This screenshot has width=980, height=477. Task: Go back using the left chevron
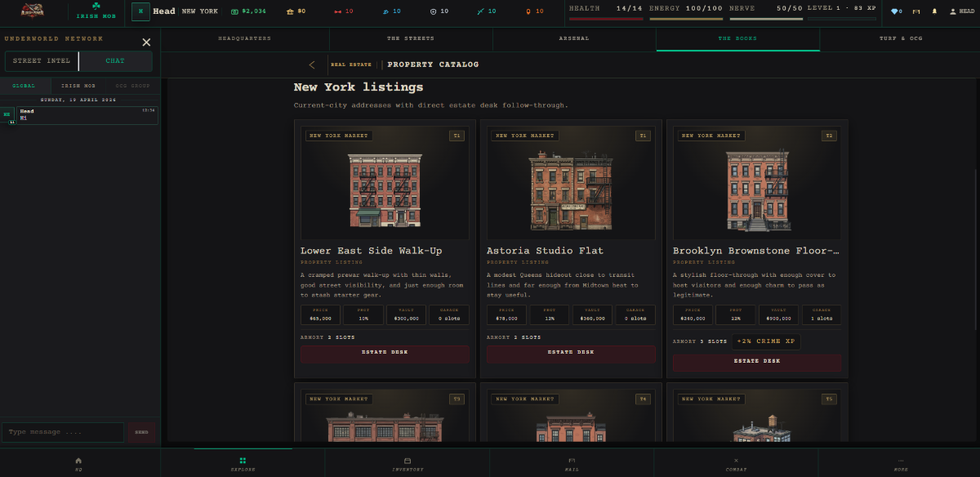312,65
